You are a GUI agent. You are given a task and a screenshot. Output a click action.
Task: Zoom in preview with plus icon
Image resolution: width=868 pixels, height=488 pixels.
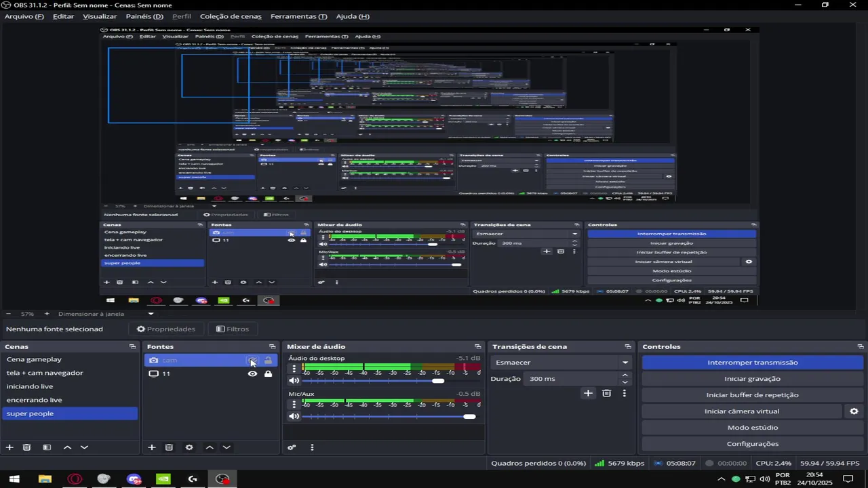tap(47, 314)
